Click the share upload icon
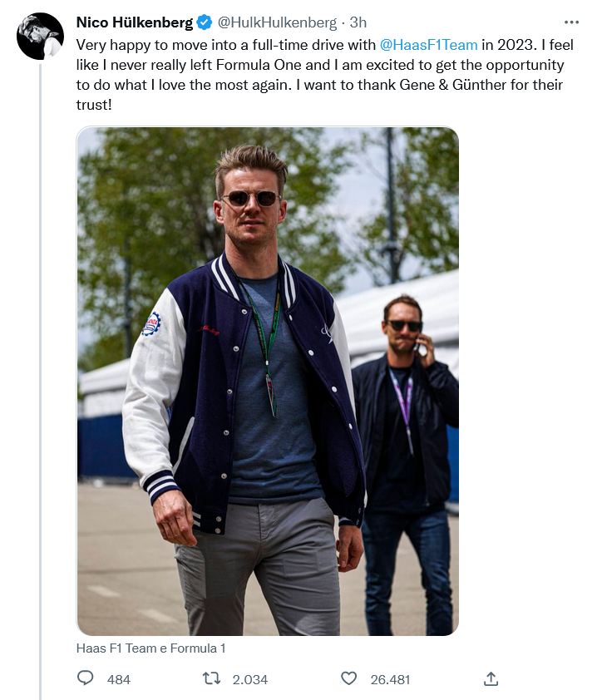This screenshot has height=700, width=597. [x=491, y=678]
